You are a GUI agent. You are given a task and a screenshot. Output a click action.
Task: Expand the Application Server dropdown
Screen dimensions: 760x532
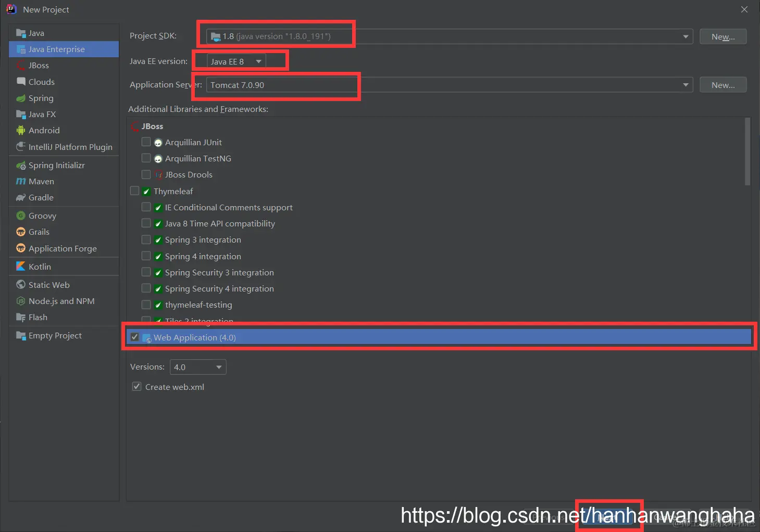pos(450,85)
